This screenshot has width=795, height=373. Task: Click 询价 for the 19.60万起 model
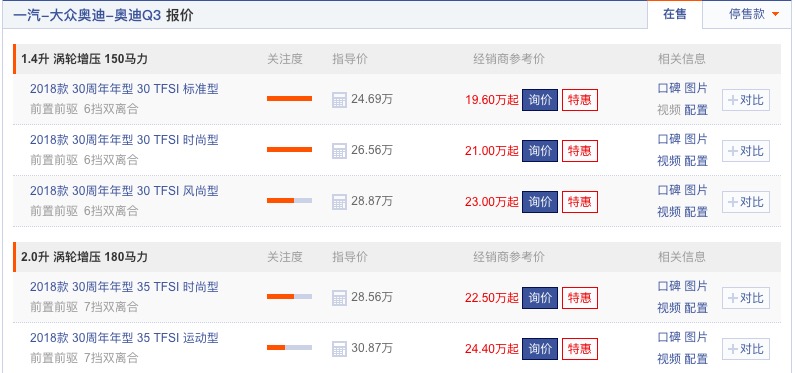pyautogui.click(x=540, y=100)
